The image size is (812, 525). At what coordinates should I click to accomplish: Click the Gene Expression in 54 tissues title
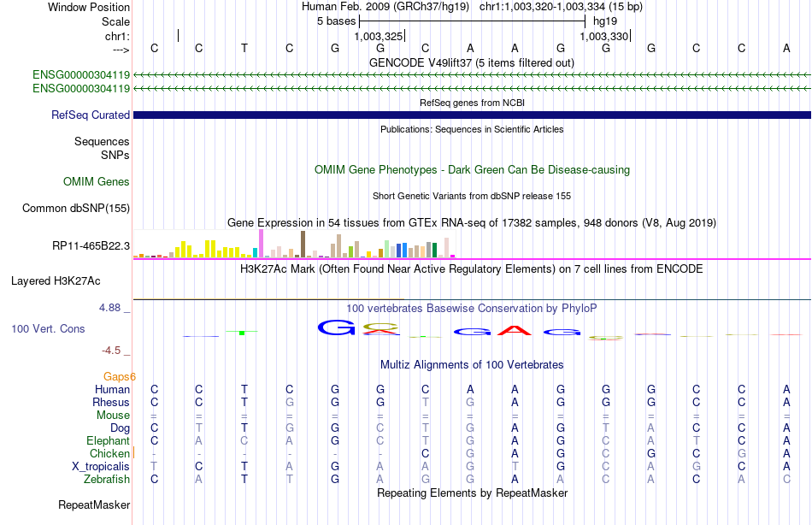pos(472,223)
